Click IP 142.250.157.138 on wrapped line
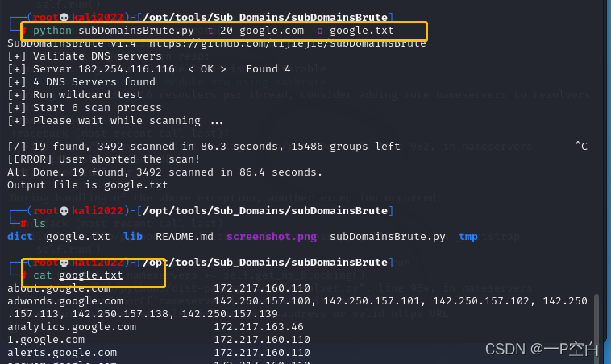This screenshot has height=364, width=611. tap(120, 314)
